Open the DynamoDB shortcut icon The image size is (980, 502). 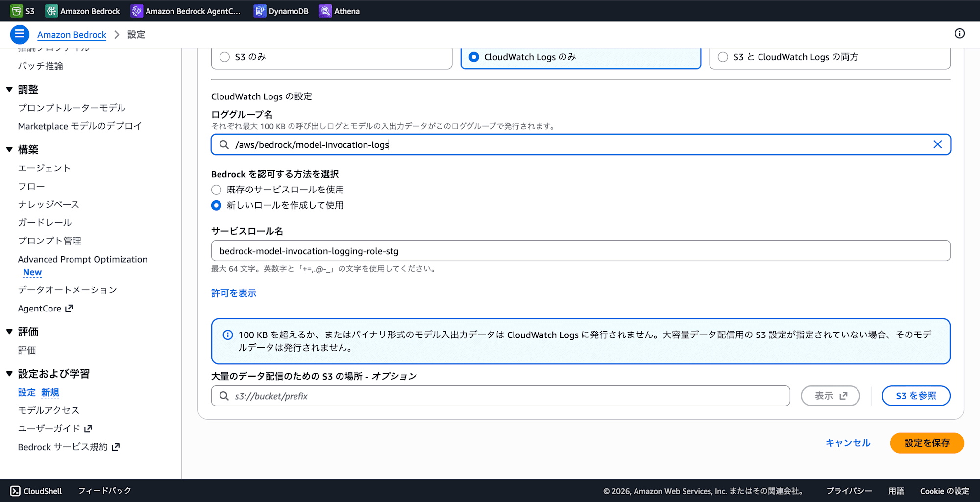tap(260, 11)
